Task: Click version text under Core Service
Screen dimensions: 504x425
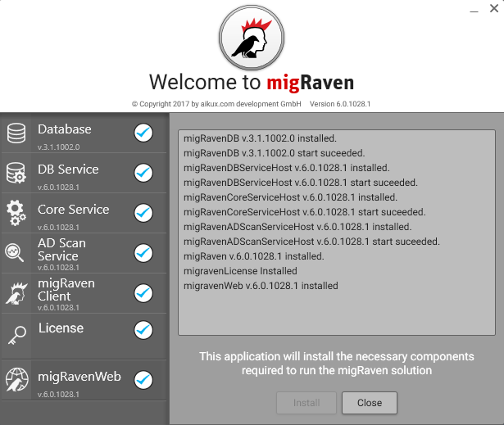Action: tap(58, 228)
